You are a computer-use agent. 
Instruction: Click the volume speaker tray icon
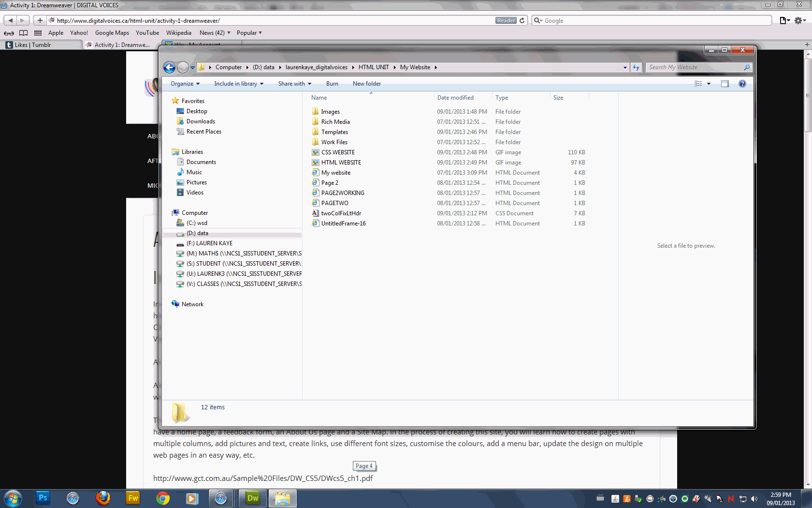[x=754, y=499]
